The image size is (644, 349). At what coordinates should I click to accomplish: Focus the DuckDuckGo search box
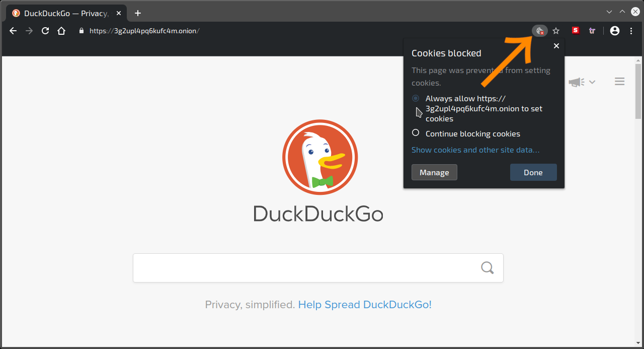[318, 268]
